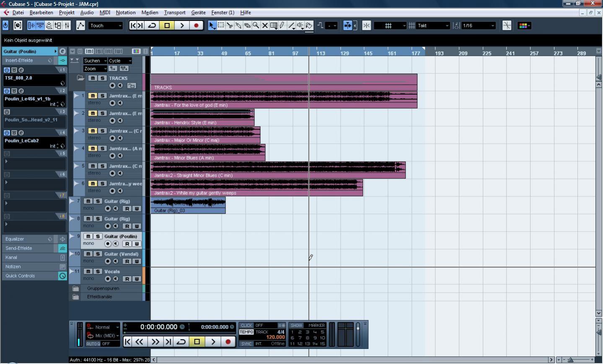Open the Transport menu

[x=174, y=13]
